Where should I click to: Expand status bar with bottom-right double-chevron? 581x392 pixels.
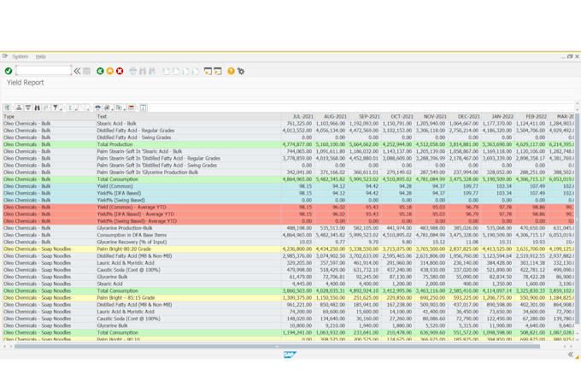(x=571, y=354)
